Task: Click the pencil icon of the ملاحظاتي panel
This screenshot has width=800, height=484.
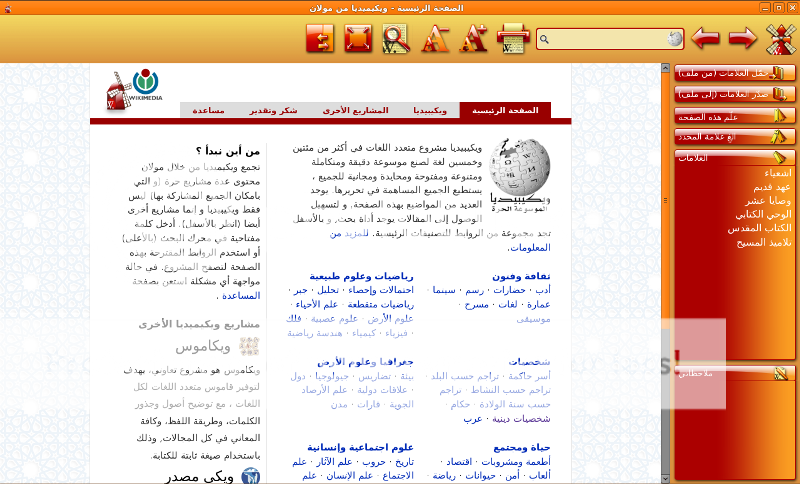Action: click(x=781, y=374)
